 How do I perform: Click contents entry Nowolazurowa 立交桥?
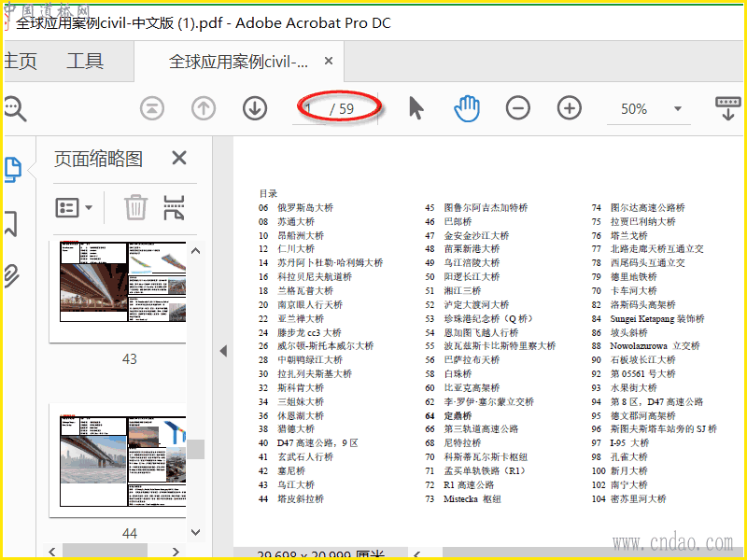pyautogui.click(x=655, y=346)
